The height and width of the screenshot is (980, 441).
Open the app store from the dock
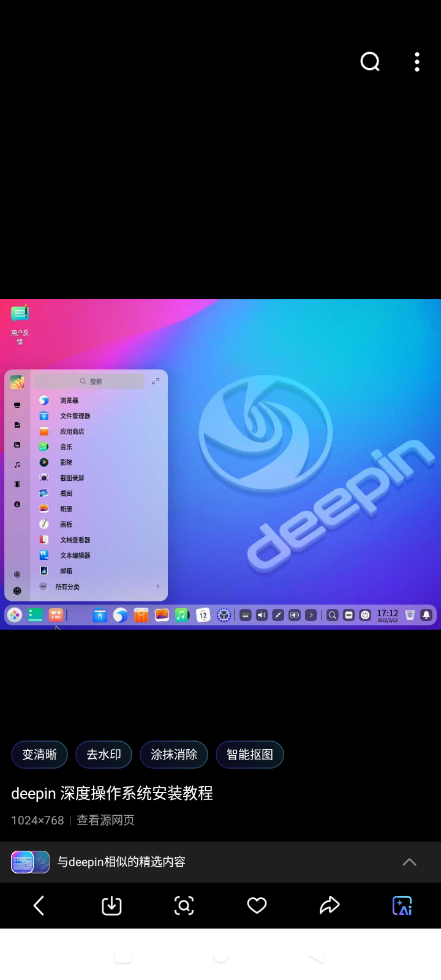[x=141, y=615]
